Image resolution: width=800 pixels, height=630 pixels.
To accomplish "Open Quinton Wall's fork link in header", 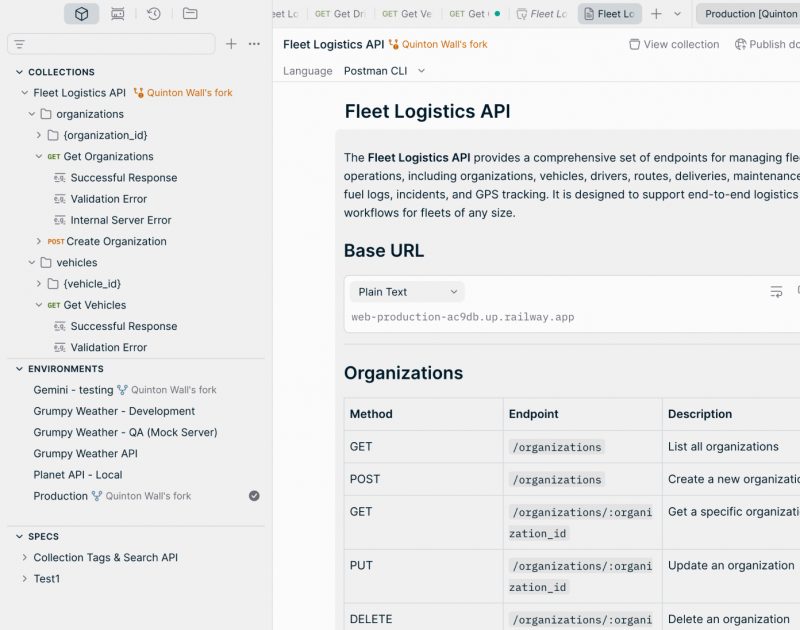I will pos(444,44).
